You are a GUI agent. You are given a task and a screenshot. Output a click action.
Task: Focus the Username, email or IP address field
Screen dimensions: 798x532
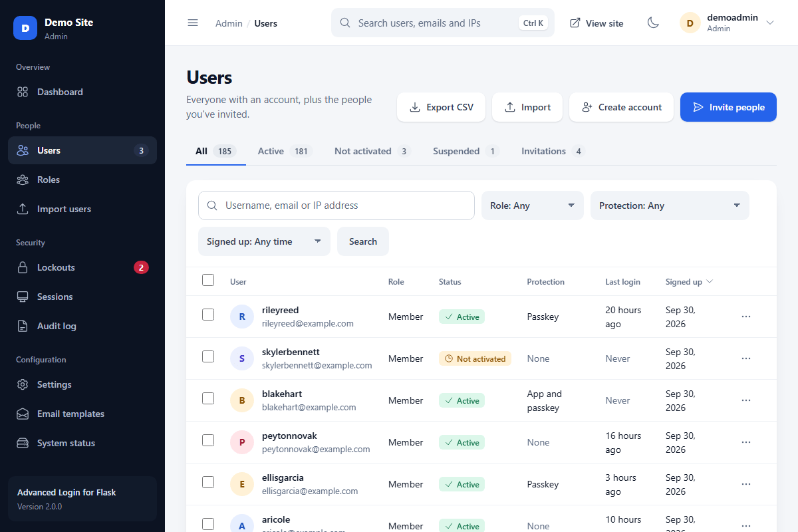336,205
